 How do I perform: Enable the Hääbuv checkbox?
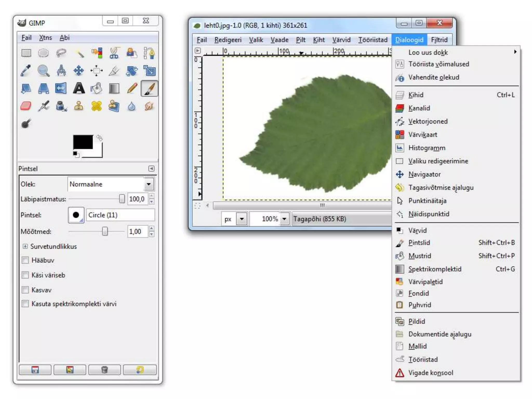coord(25,260)
